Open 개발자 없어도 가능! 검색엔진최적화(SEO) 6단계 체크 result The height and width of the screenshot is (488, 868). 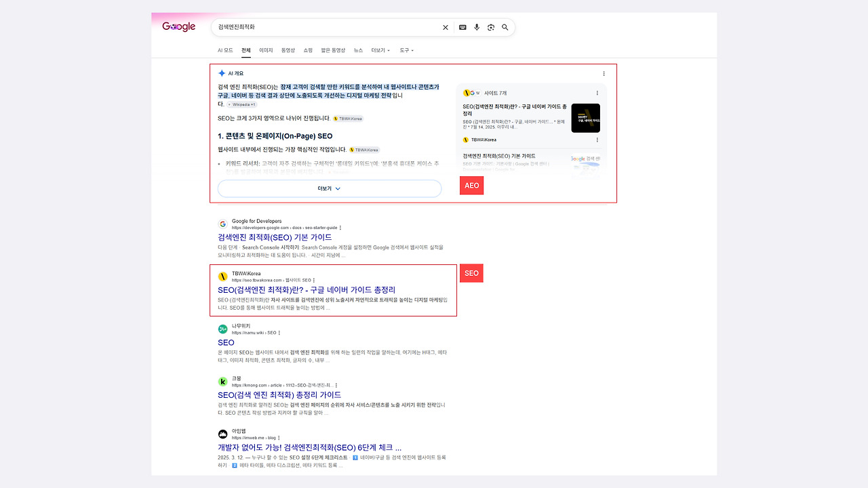point(309,447)
